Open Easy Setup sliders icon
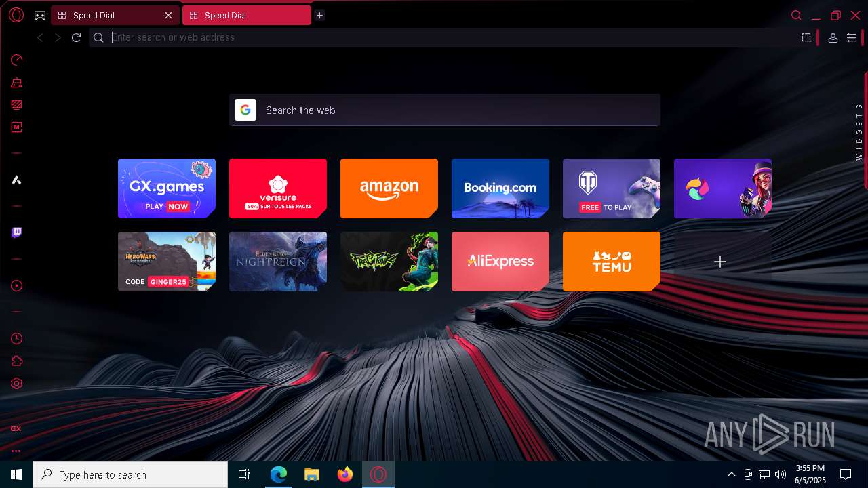The image size is (868, 488). point(852,38)
